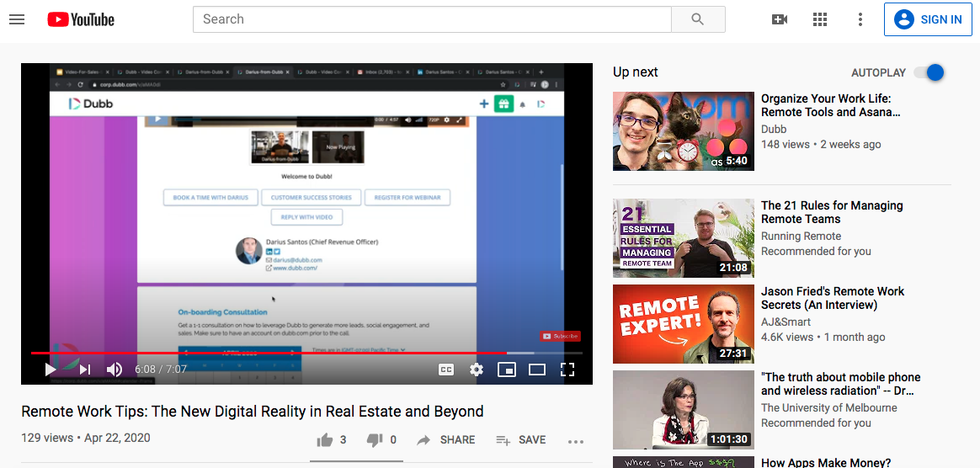Toggle closed captions CC button
The width and height of the screenshot is (980, 468).
[445, 370]
